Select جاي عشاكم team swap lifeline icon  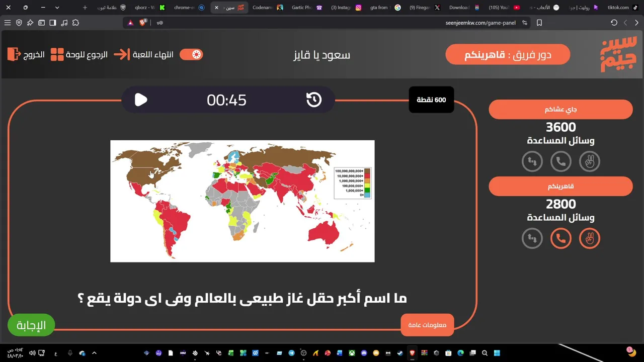pyautogui.click(x=532, y=161)
